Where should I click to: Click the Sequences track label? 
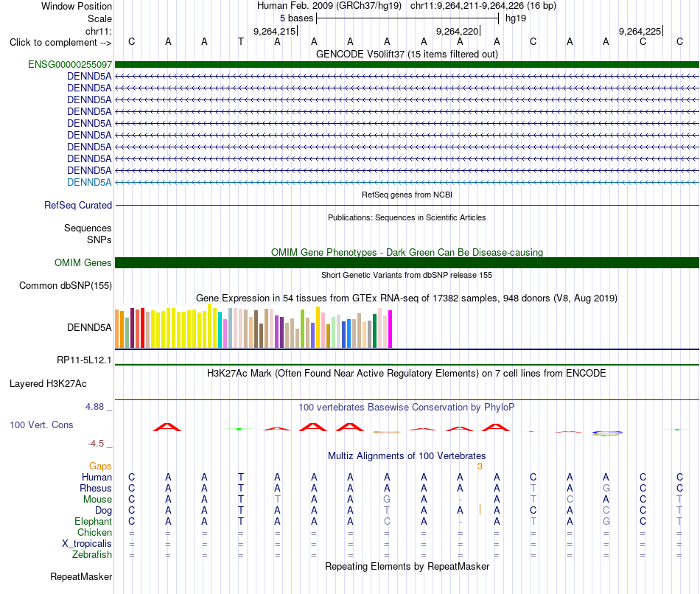88,228
